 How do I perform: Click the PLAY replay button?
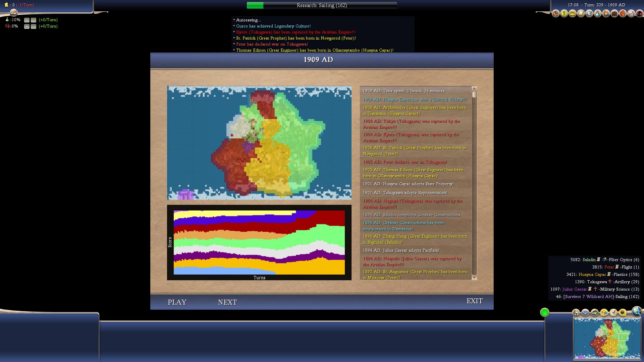click(177, 302)
